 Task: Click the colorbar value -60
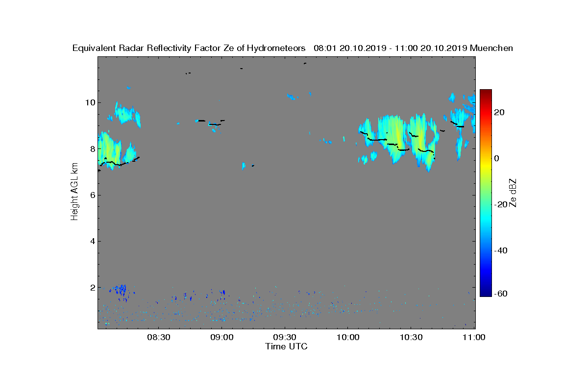point(501,294)
